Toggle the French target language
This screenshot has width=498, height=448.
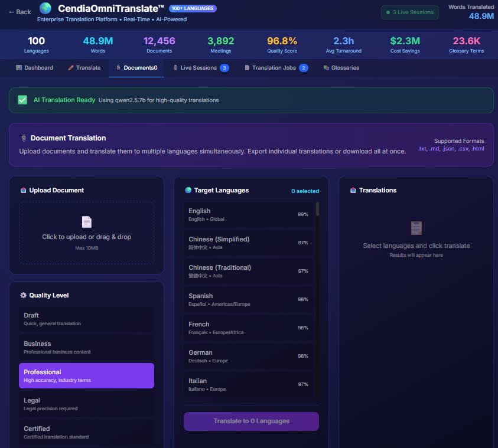click(x=248, y=328)
